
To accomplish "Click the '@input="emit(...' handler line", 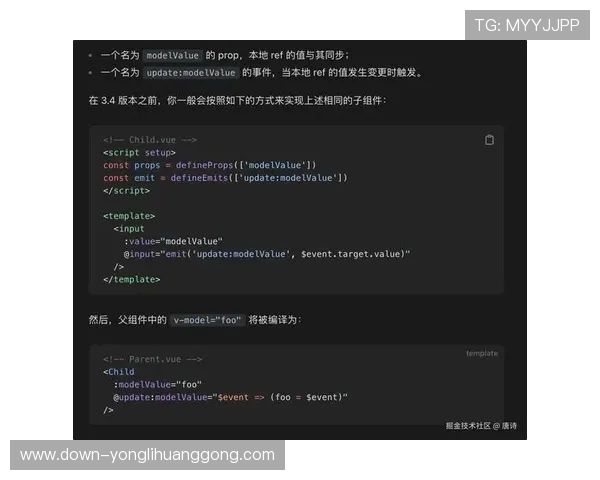I will pos(267,254).
